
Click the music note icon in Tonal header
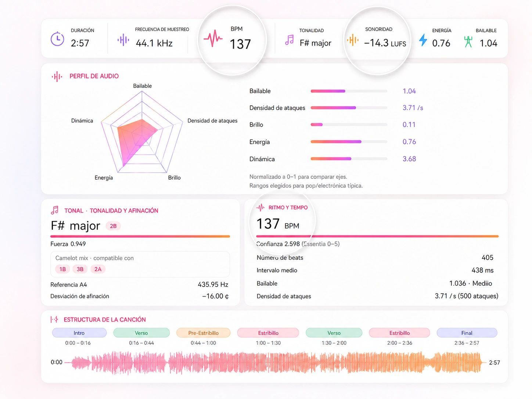click(x=55, y=210)
